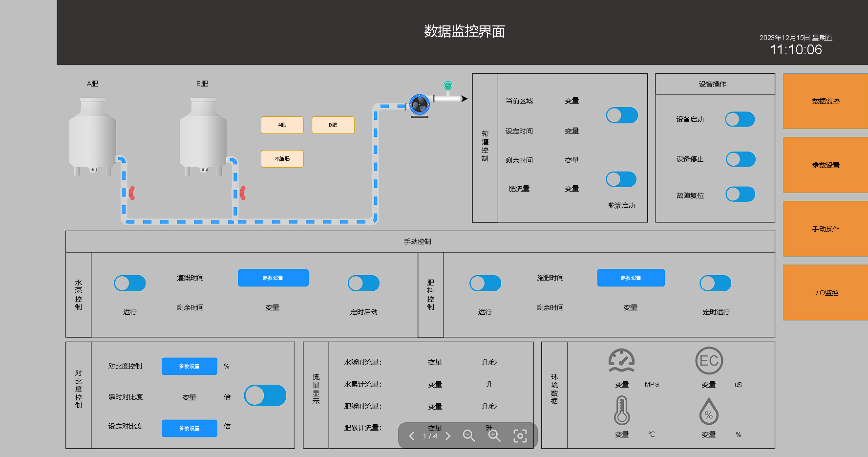Image resolution: width=868 pixels, height=457 pixels.
Task: Click the thermometer temperature icon
Action: (621, 411)
